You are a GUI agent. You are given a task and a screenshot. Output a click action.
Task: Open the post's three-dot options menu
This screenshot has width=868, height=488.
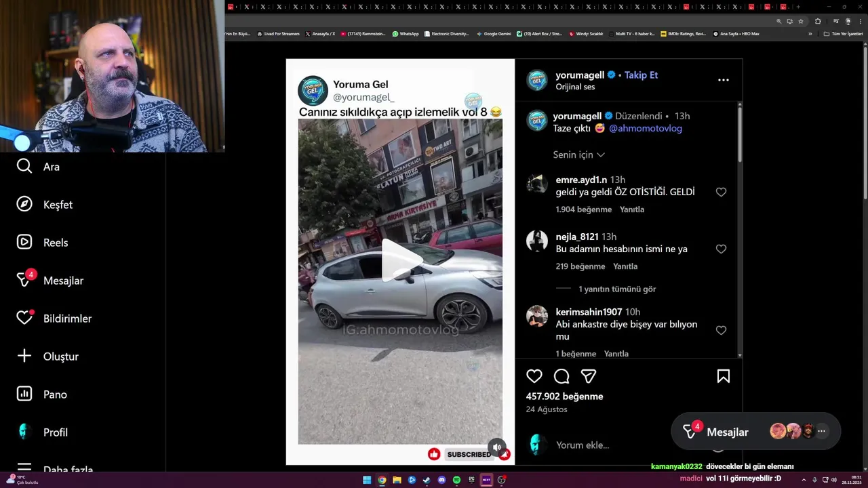click(x=724, y=80)
